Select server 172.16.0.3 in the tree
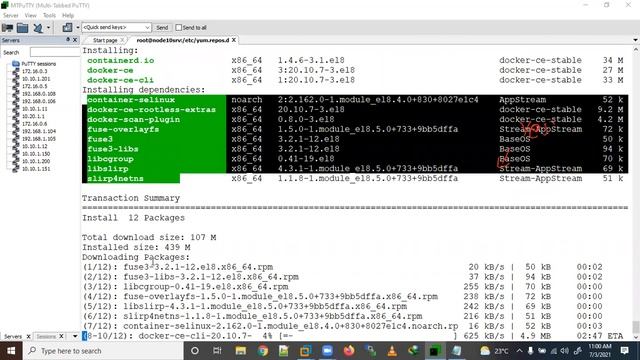The width and height of the screenshot is (640, 360). point(34,71)
